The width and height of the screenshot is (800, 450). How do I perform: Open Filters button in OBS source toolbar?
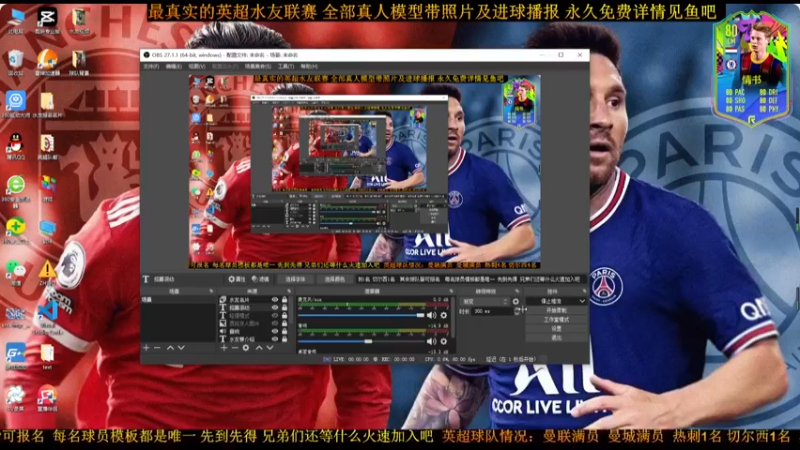click(261, 279)
